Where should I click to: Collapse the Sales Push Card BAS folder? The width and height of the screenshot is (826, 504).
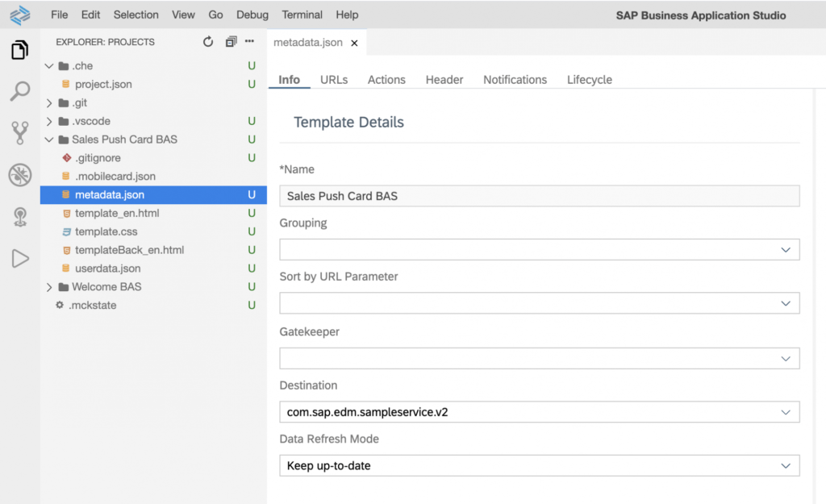click(123, 140)
